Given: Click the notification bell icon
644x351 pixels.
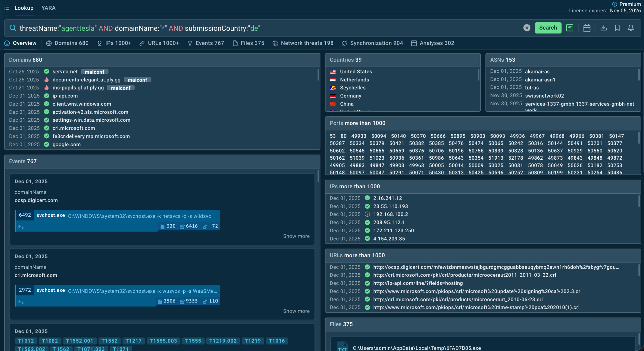Looking at the screenshot, I should tap(631, 28).
